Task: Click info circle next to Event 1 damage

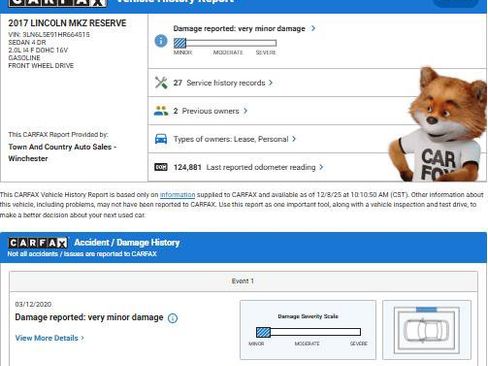Action: [173, 318]
